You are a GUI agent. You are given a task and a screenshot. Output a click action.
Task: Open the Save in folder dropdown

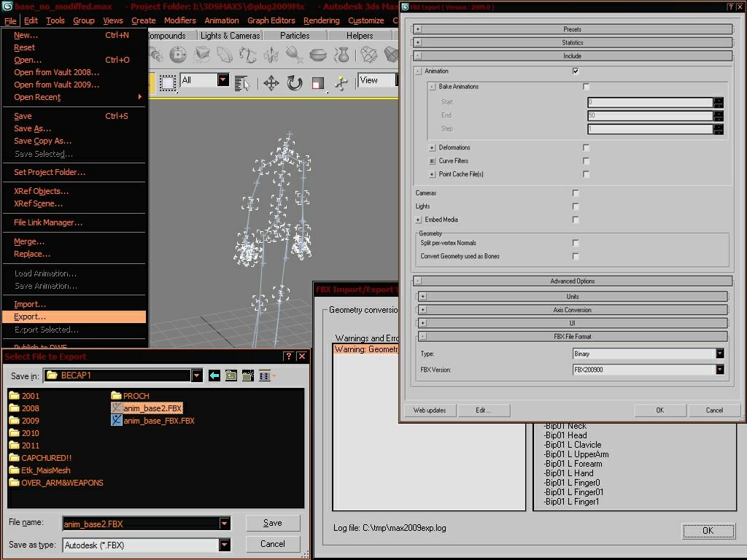tap(197, 376)
